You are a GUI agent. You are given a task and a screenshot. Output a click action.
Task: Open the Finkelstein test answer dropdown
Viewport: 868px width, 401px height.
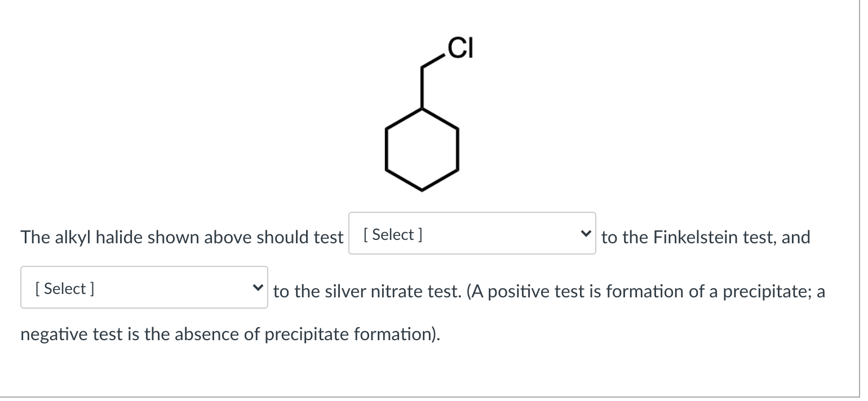pyautogui.click(x=472, y=233)
